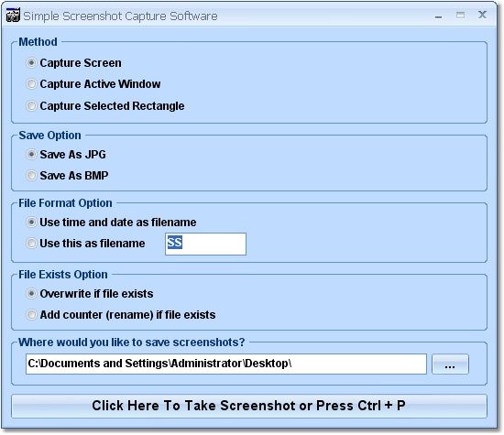This screenshot has width=504, height=435.
Task: Click the Save As BMP label text
Action: click(74, 176)
